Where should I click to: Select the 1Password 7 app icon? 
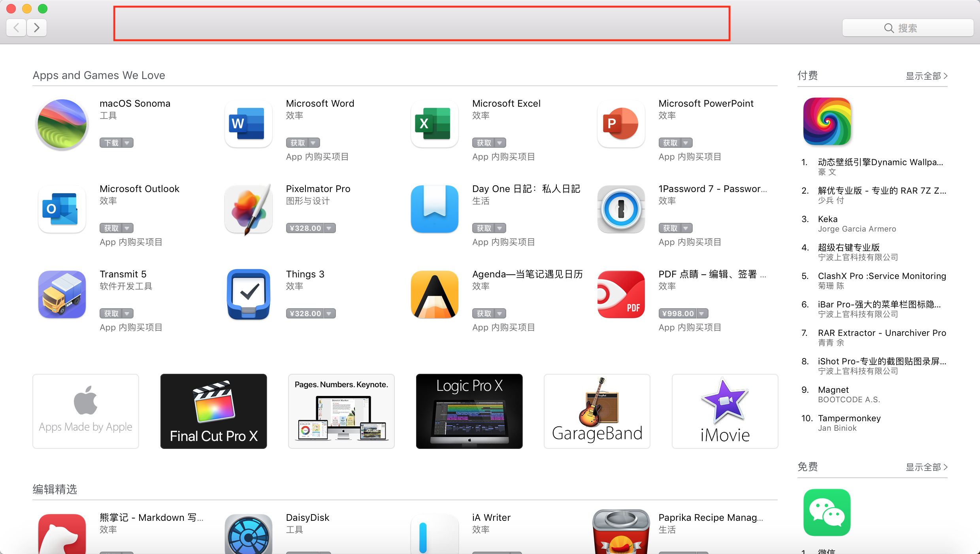(x=621, y=209)
